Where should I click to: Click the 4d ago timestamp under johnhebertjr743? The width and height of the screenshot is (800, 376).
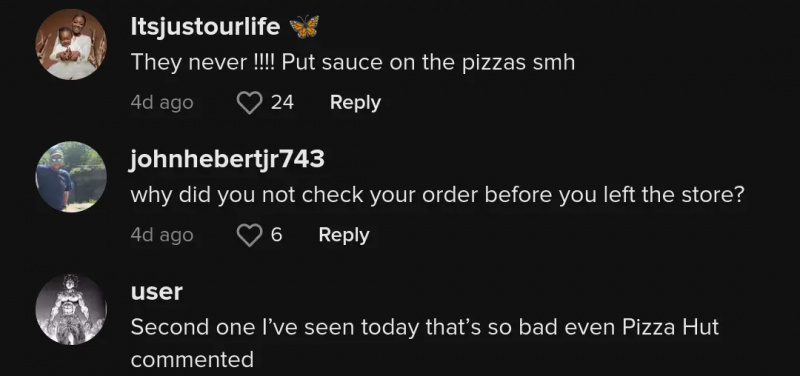pos(162,236)
